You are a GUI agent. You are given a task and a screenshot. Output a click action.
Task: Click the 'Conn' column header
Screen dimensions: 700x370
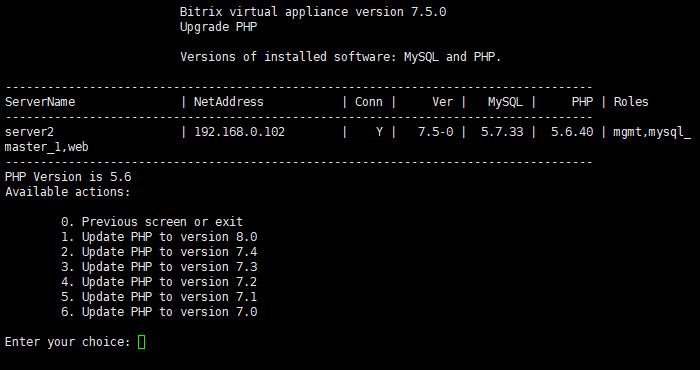369,102
